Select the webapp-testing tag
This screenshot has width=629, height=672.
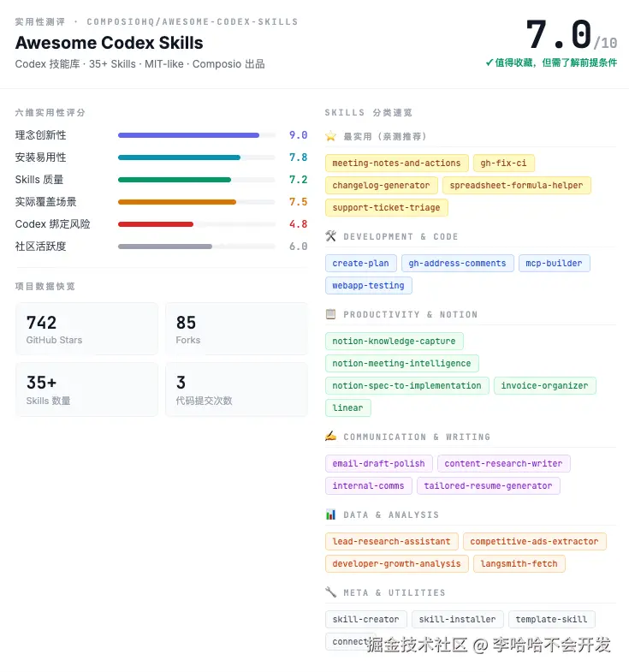368,285
